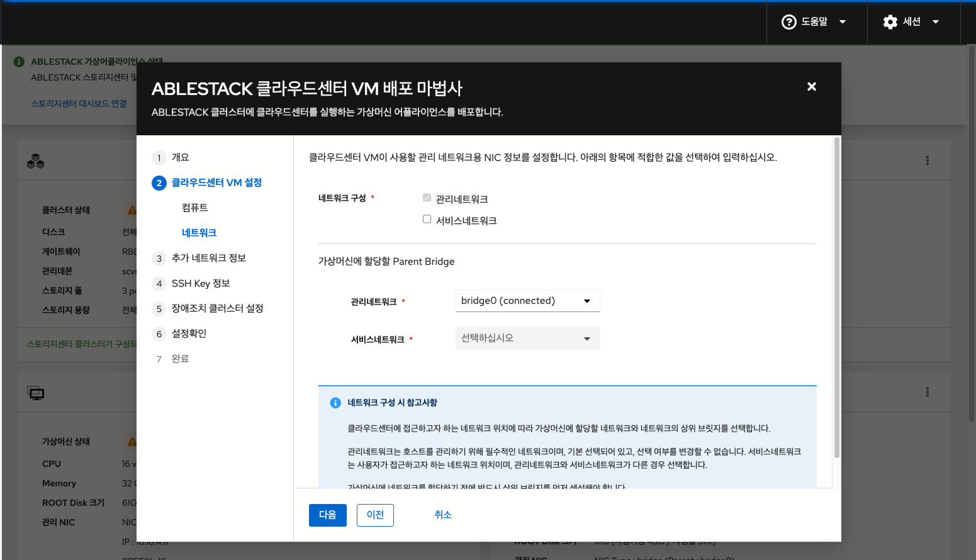
Task: Expand the 세션 dropdown chevron
Action: tap(936, 21)
